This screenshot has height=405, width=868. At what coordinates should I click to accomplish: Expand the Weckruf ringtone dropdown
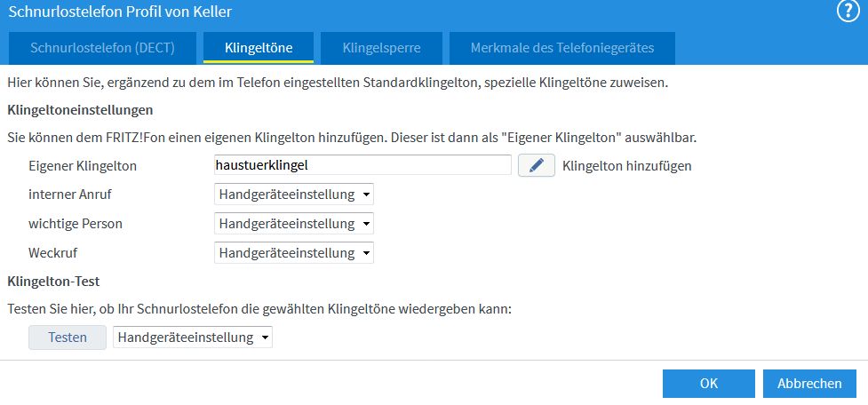(x=294, y=253)
